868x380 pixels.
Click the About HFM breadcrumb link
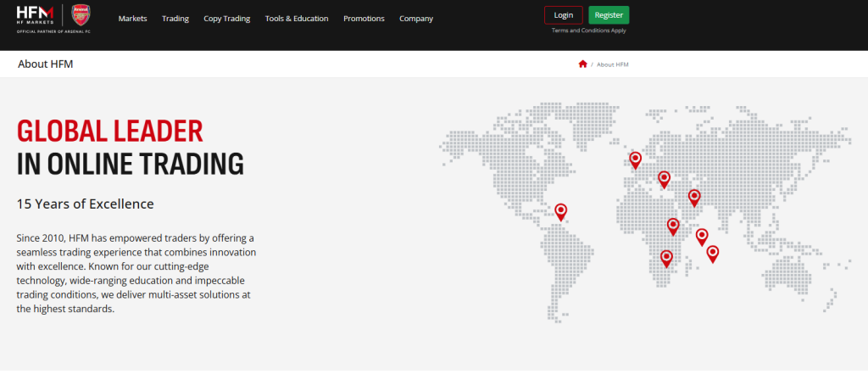click(x=613, y=64)
